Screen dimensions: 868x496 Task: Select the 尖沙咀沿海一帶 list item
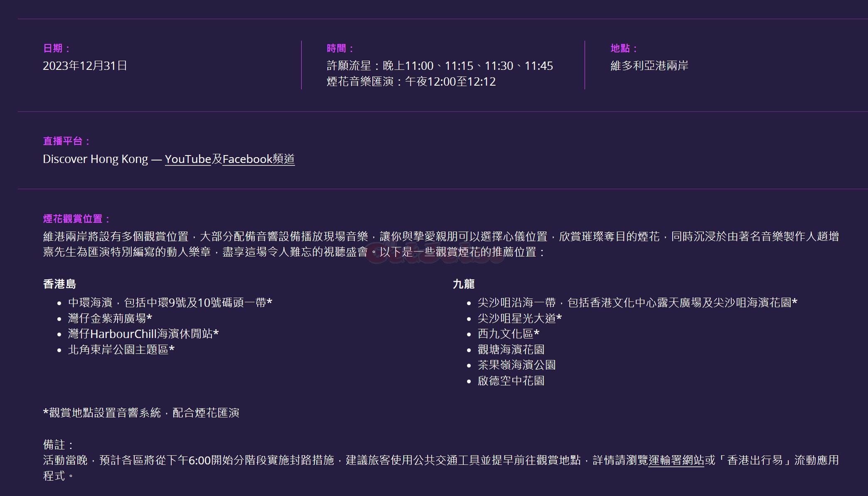[x=637, y=303]
